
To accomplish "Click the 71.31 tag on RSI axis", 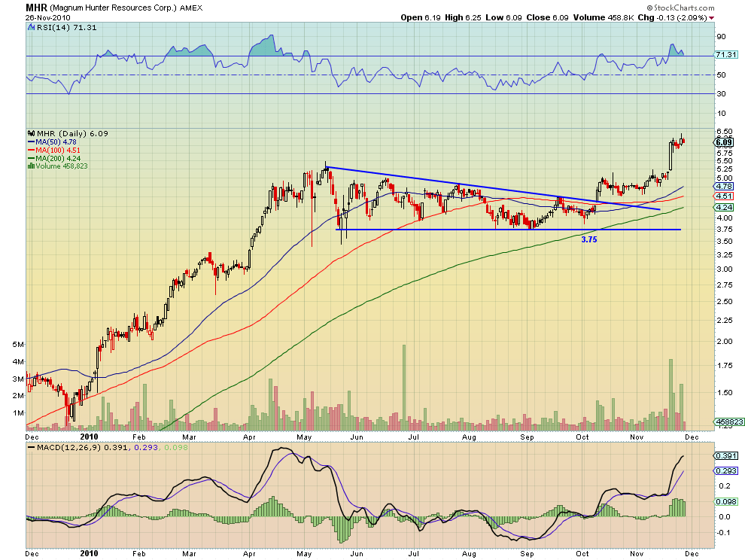I will (x=726, y=55).
